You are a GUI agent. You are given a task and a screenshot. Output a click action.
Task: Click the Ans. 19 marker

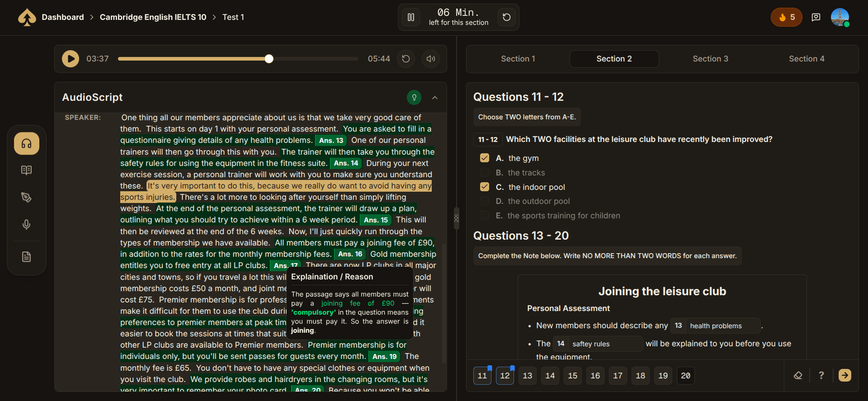click(x=385, y=357)
